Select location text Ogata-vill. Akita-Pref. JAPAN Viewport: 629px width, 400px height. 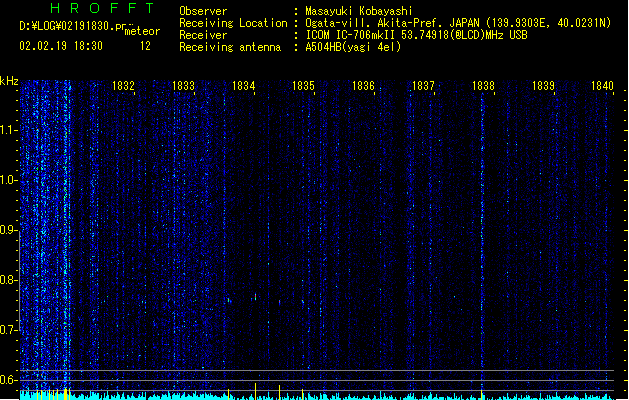[x=392, y=23]
